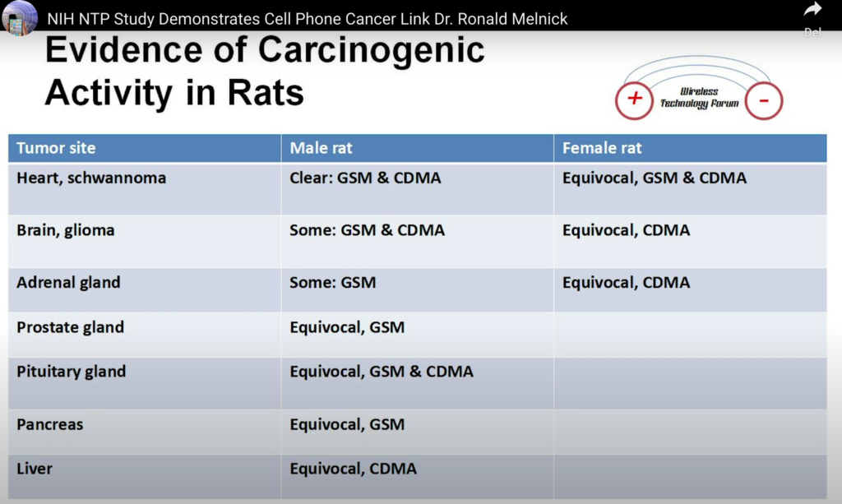Select the Female rat column header
This screenshot has width=842, height=504.
pos(602,149)
